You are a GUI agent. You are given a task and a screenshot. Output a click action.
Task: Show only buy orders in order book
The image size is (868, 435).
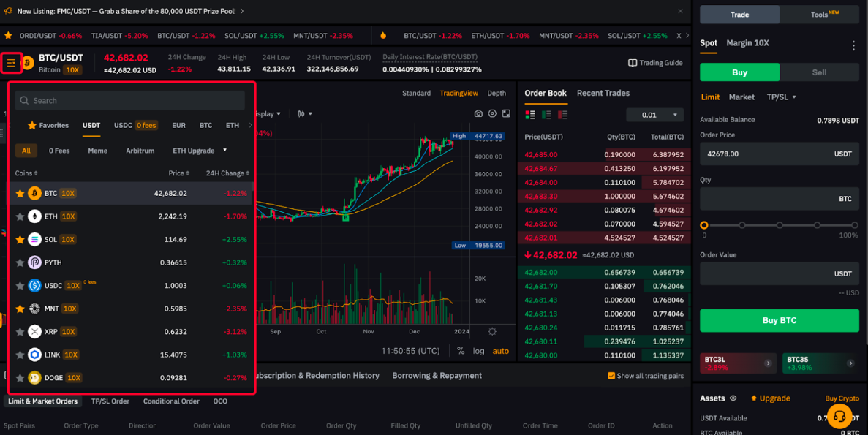pos(546,115)
